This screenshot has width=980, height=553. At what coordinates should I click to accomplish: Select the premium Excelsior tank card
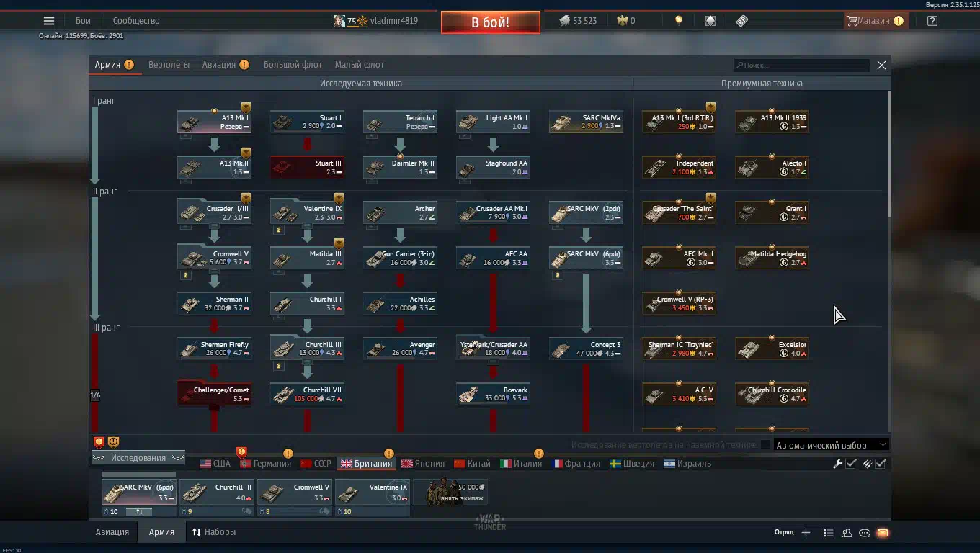pos(772,349)
